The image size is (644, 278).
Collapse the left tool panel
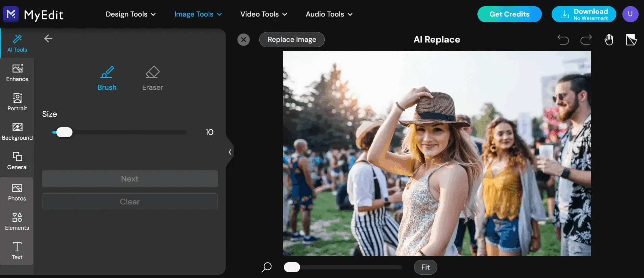tap(230, 152)
